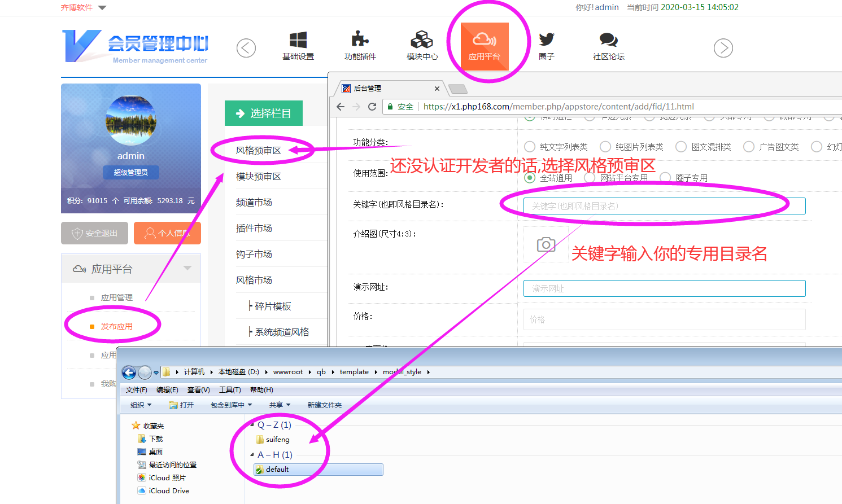
Task: Click the 功能插件 puzzle icon
Action: (360, 40)
